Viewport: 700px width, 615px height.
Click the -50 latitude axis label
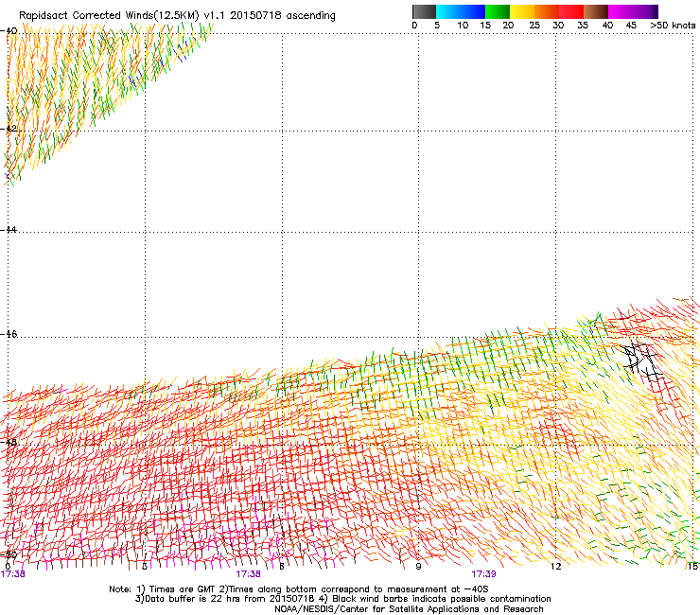click(9, 554)
